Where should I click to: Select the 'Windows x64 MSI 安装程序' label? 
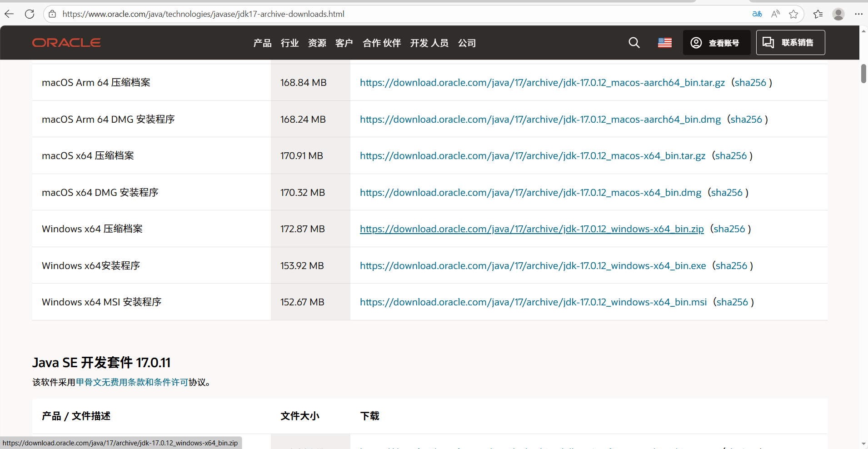[x=102, y=302]
